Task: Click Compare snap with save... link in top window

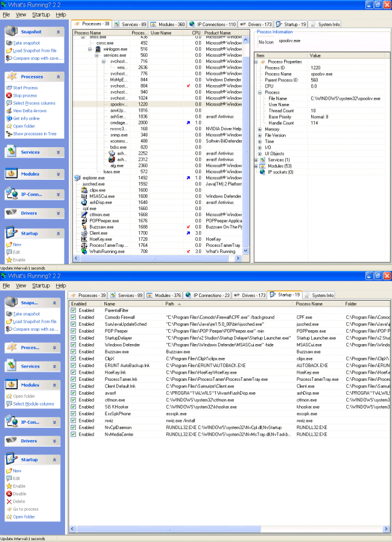Action: click(x=38, y=58)
